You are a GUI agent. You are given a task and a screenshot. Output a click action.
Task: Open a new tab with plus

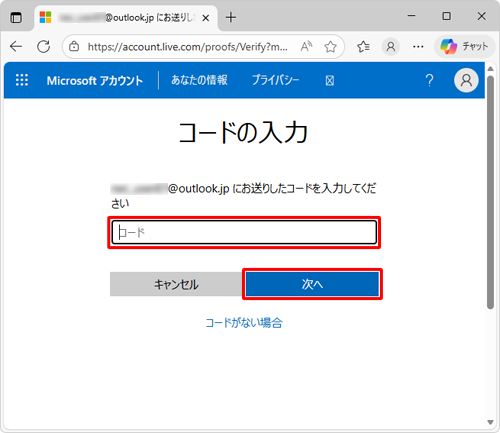pos(231,17)
